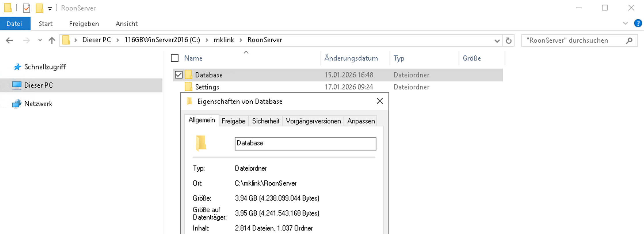Go up one folder level
The image size is (644, 234).
tap(52, 40)
